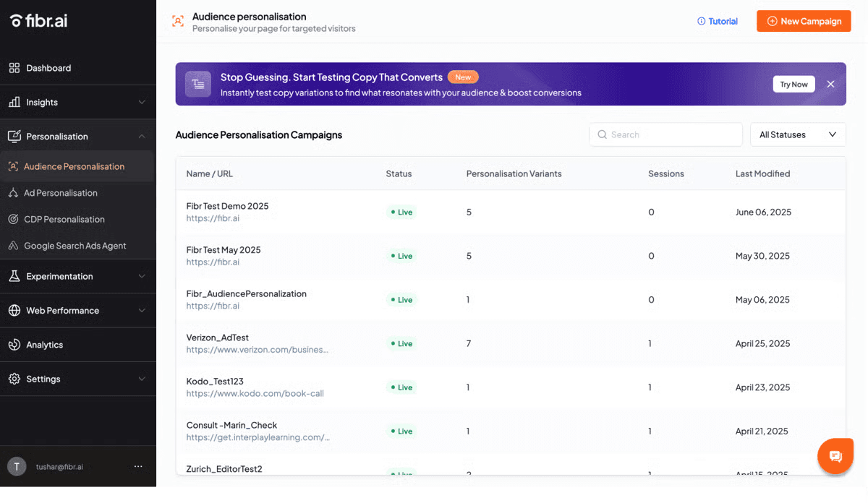Click the April 21, 2025 date
The height and width of the screenshot is (503, 868).
click(762, 431)
